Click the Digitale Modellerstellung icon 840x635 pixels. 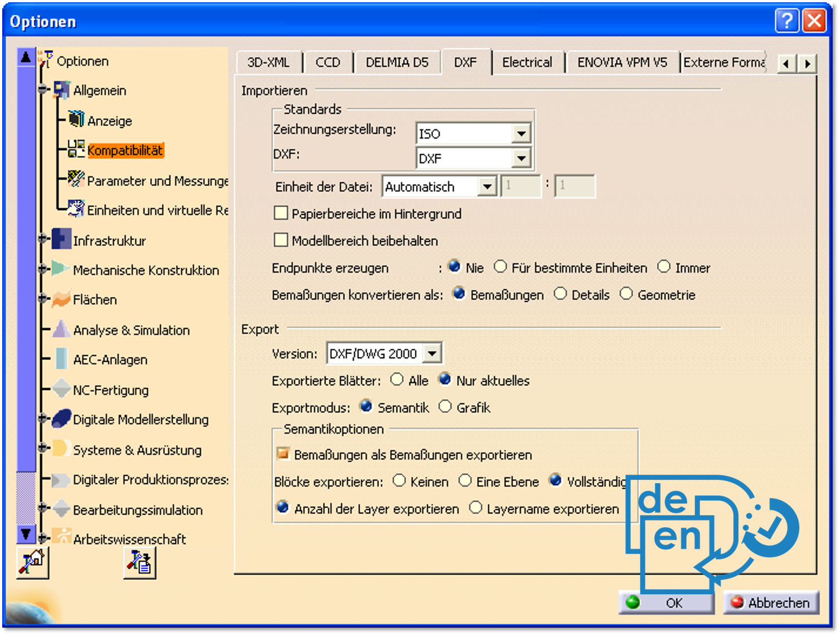pos(62,419)
